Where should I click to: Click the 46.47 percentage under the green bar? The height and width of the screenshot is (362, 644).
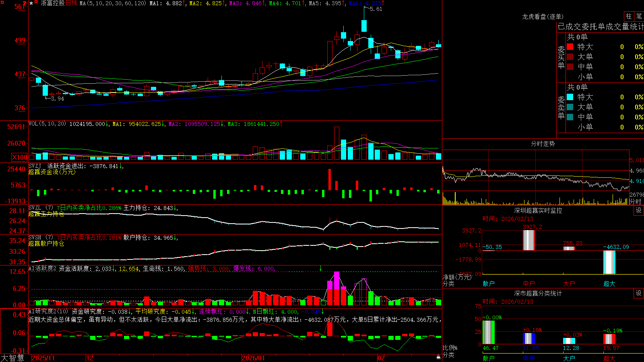pyautogui.click(x=491, y=348)
